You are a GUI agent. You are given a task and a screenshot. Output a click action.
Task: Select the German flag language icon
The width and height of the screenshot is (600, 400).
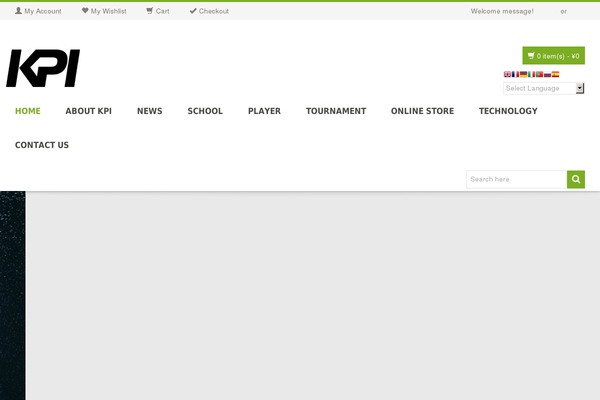(x=523, y=74)
